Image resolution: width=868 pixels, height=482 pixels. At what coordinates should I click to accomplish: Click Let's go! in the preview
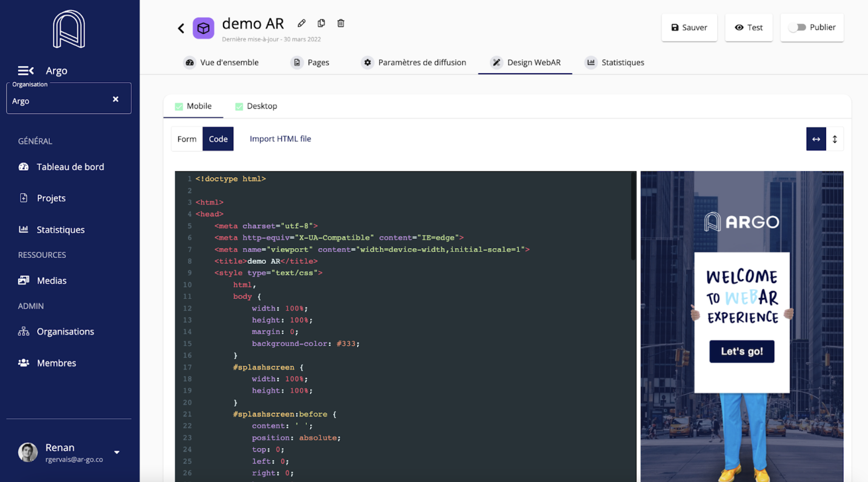click(x=742, y=351)
